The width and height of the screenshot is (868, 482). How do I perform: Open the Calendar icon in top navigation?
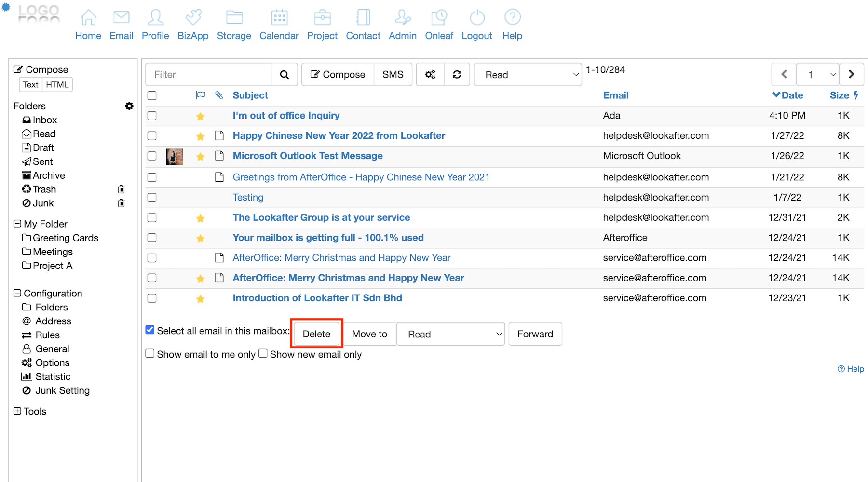coord(279,18)
